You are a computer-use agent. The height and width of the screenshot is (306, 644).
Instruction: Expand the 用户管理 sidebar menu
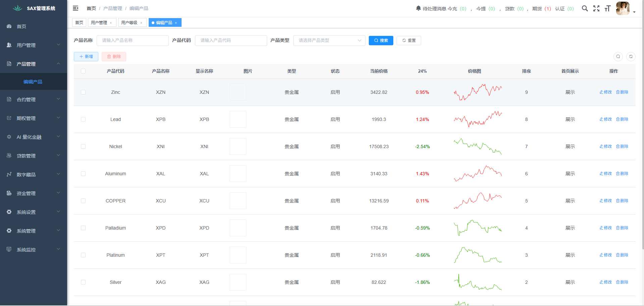click(34, 45)
